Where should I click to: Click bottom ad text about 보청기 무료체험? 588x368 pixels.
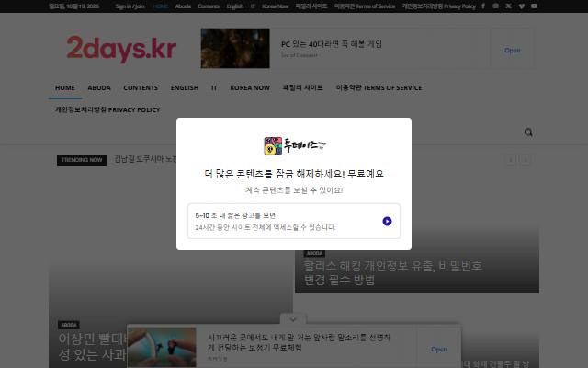point(299,342)
